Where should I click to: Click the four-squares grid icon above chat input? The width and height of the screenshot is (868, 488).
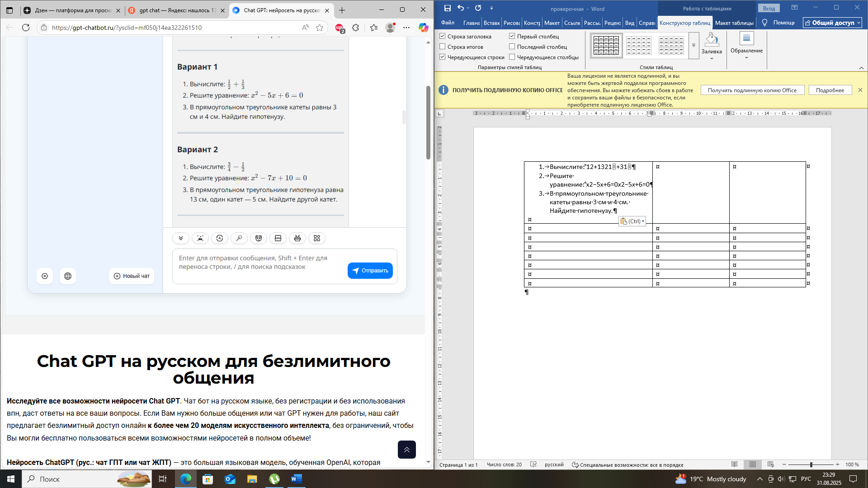pyautogui.click(x=317, y=238)
